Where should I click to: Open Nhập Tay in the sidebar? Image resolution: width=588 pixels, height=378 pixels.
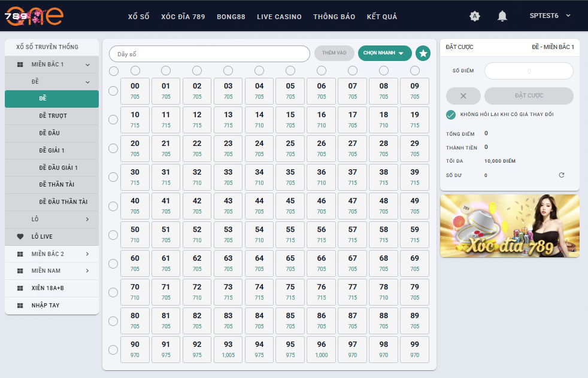tap(51, 305)
